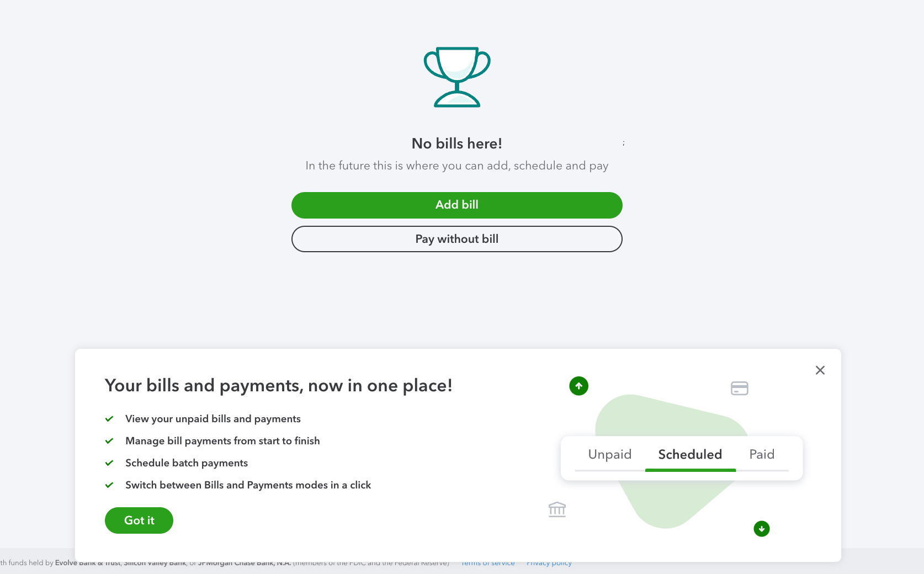Click checkmark beside View your unpaid bills
Screen dimensions: 924x574
tap(109, 419)
